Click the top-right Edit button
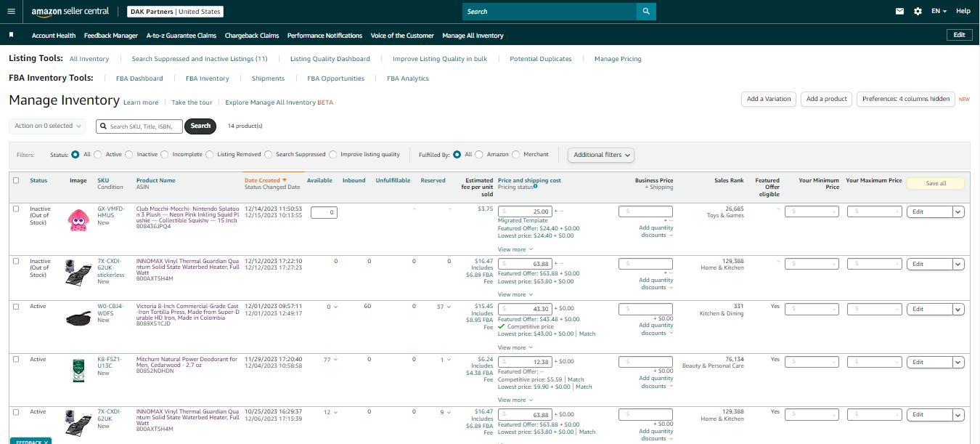This screenshot has height=444, width=980. pos(959,35)
